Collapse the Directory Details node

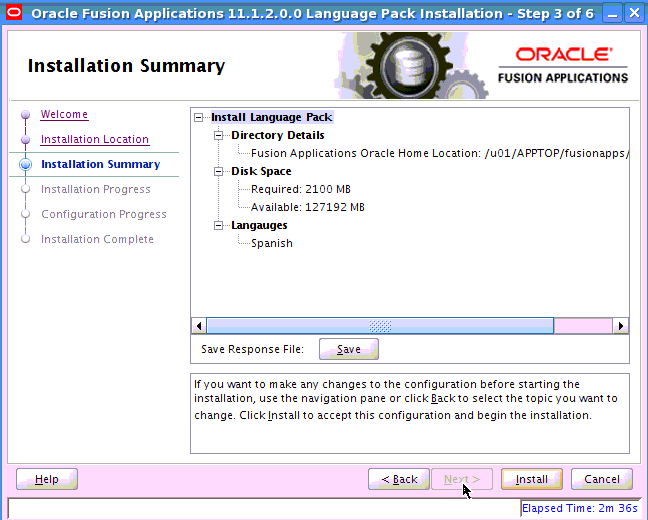pyautogui.click(x=218, y=135)
